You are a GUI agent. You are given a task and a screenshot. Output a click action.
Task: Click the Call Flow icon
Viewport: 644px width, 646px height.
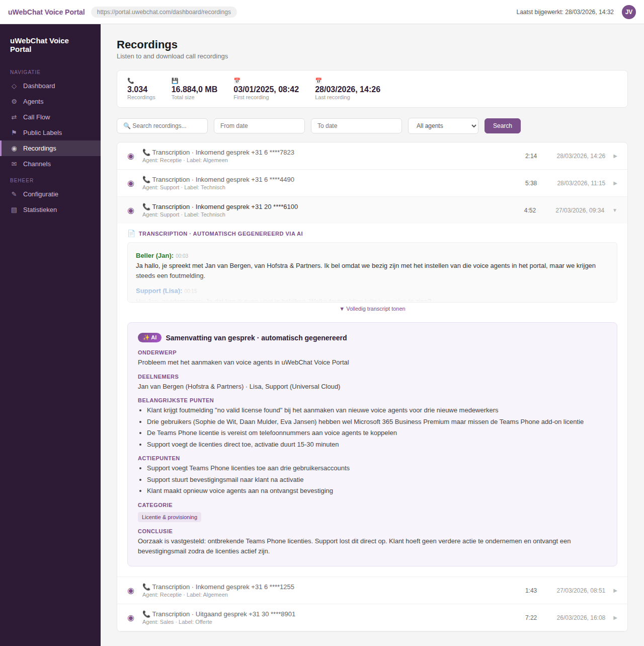[x=14, y=117]
